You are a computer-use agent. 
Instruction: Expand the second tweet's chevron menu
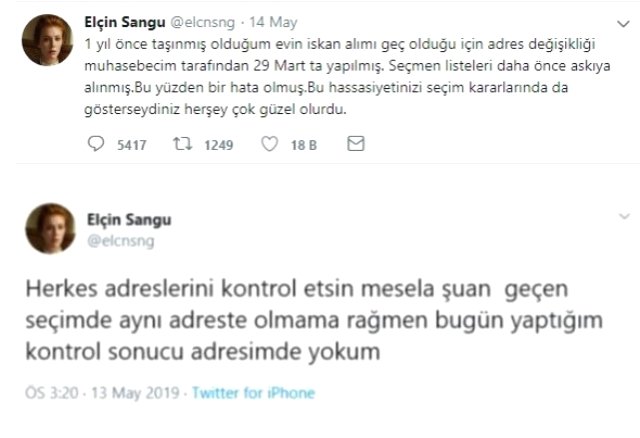pyautogui.click(x=624, y=218)
